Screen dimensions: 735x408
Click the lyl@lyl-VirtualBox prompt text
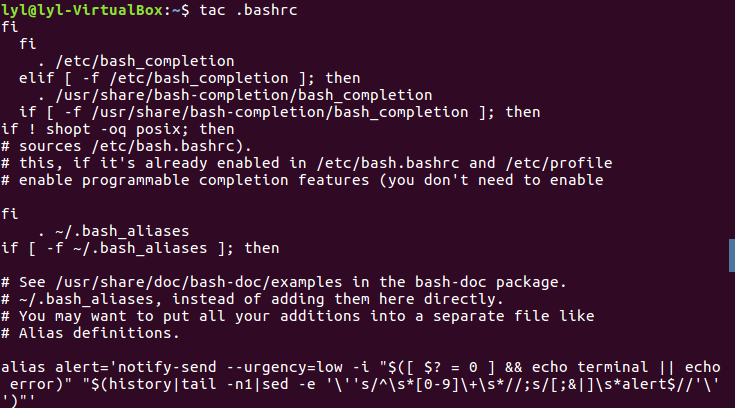pyautogui.click(x=66, y=9)
